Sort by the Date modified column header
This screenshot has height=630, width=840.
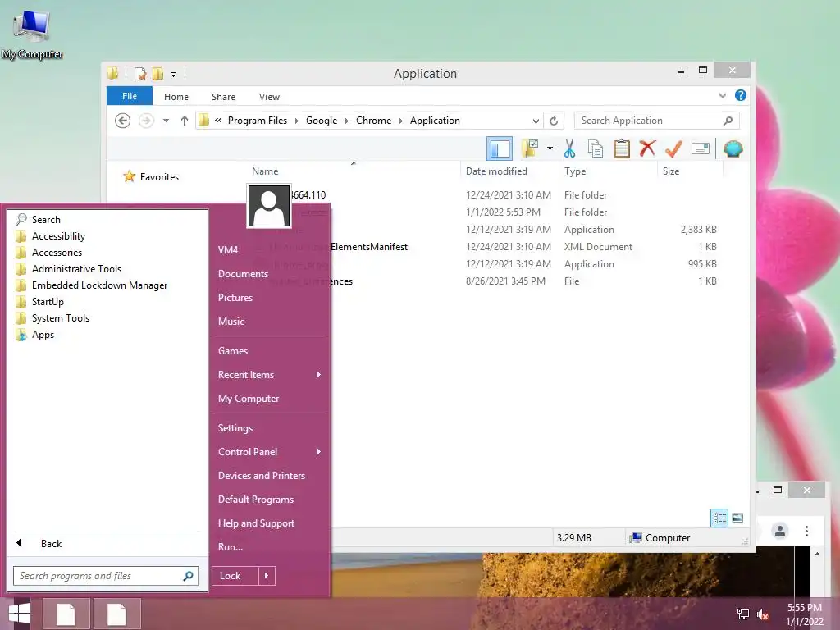pos(496,171)
